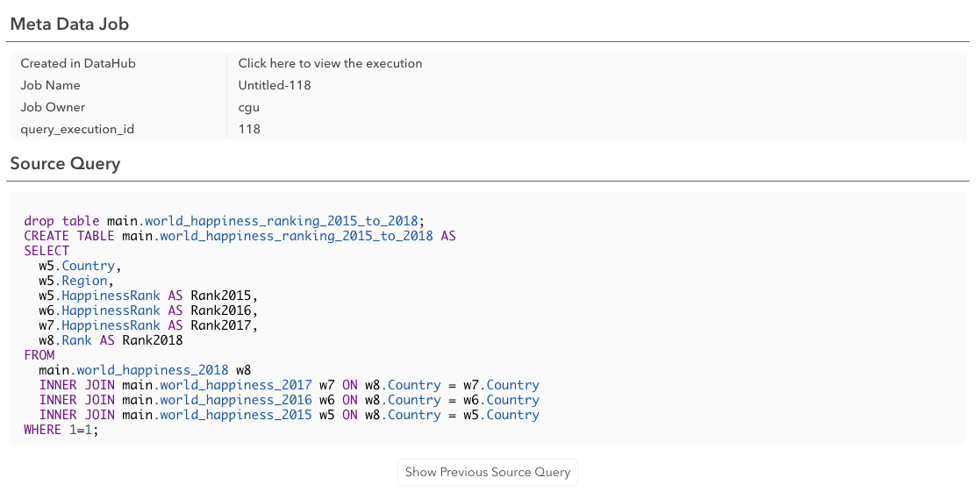The image size is (980, 492).
Task: Click the SELECT keyword in the query
Action: [x=46, y=251]
